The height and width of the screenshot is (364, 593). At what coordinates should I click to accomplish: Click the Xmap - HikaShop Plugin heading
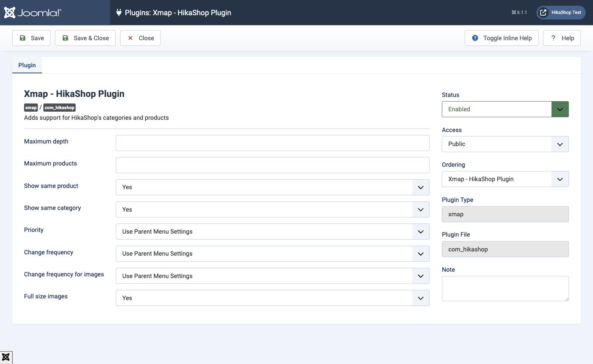pos(74,94)
